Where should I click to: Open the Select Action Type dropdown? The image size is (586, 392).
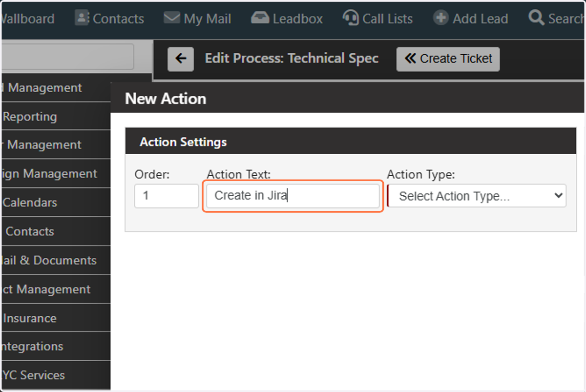pyautogui.click(x=477, y=196)
